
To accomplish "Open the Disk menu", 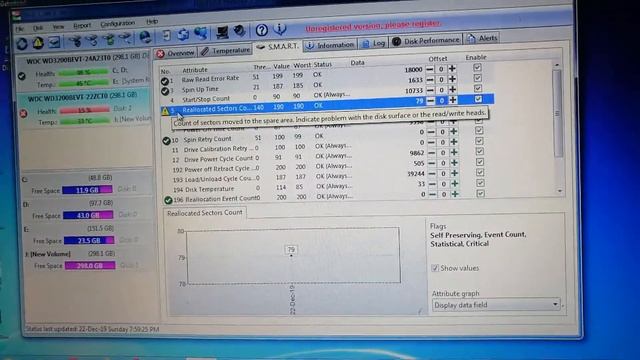I will [38, 28].
